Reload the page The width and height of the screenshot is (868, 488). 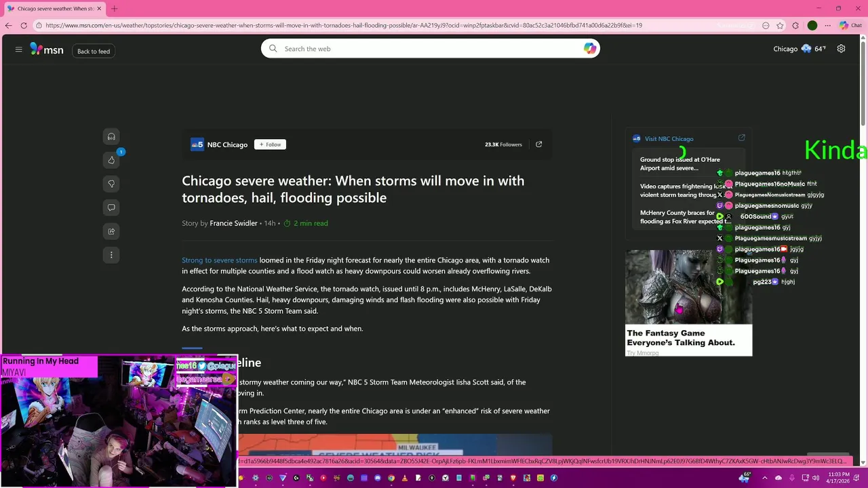tap(24, 25)
